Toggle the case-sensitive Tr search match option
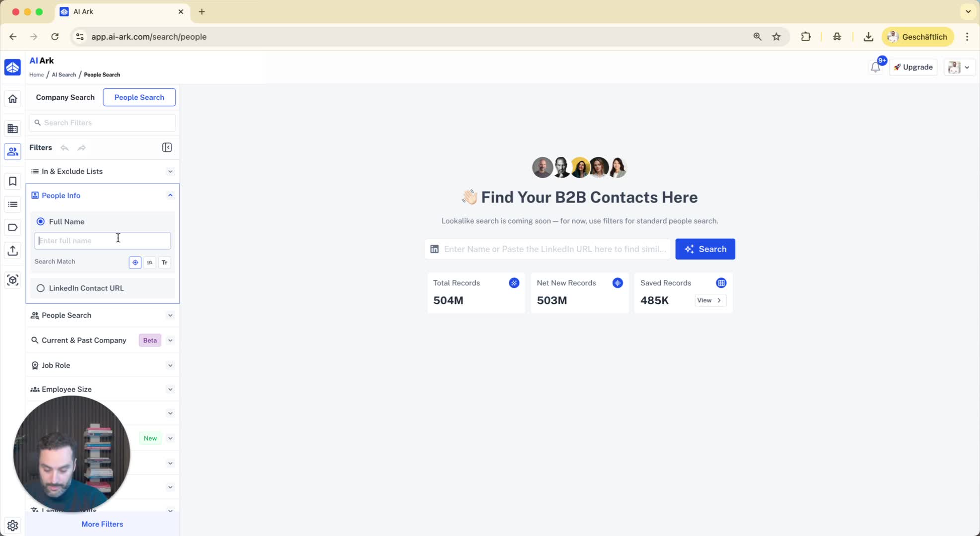This screenshot has height=536, width=980. pyautogui.click(x=164, y=262)
